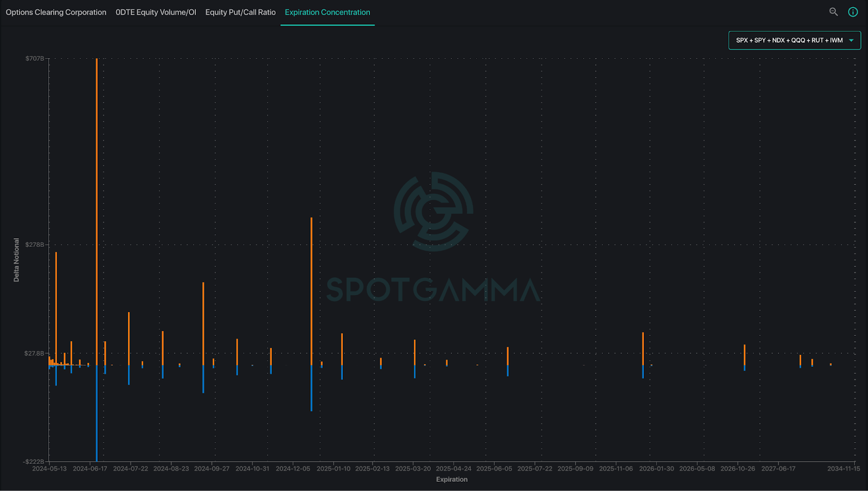Click the Expiration axis title
Viewport: 868px width, 491px height.
click(452, 479)
